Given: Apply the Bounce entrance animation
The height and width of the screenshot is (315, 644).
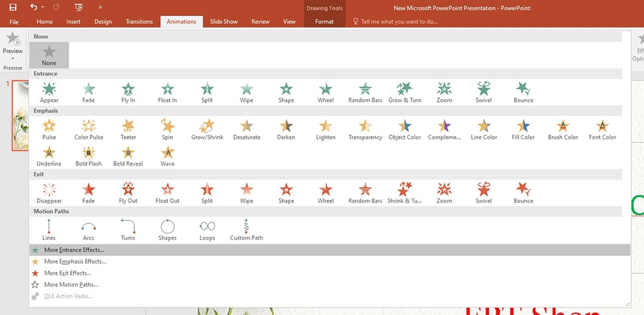Looking at the screenshot, I should click(x=523, y=91).
